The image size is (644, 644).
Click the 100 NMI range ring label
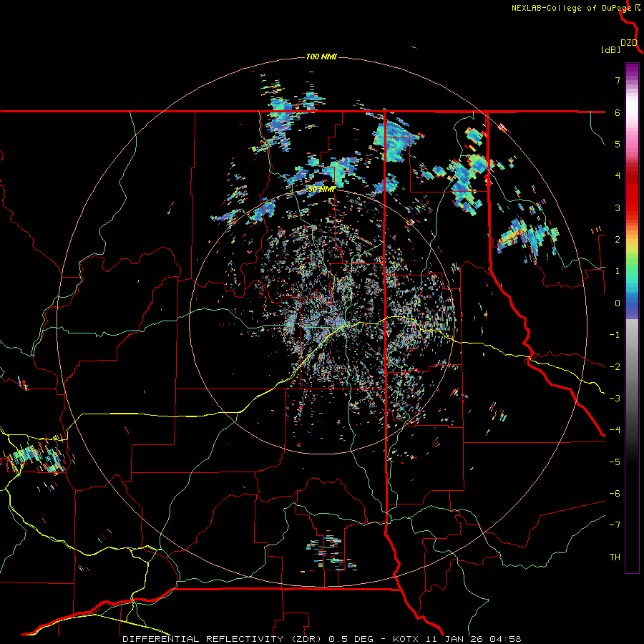click(321, 57)
